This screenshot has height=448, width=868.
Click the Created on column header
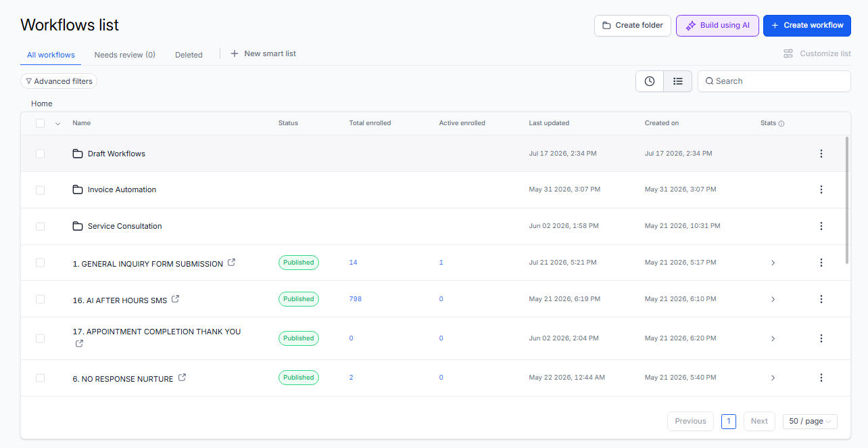(x=662, y=123)
